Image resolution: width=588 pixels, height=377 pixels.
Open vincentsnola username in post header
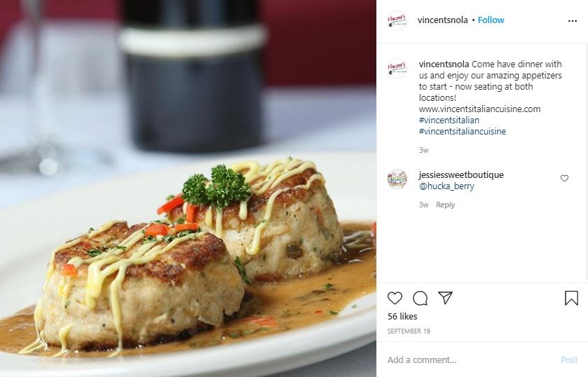pyautogui.click(x=442, y=20)
